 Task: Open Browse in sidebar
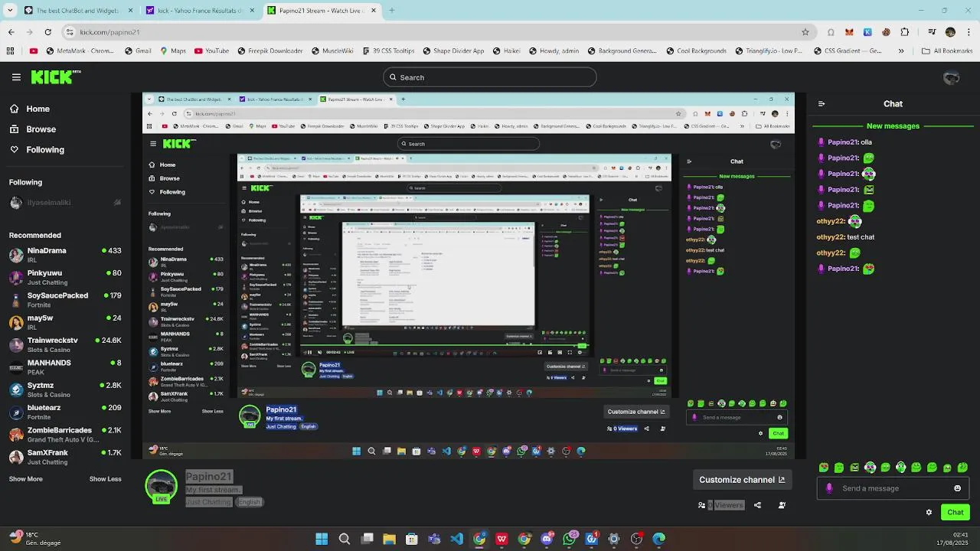32,129
